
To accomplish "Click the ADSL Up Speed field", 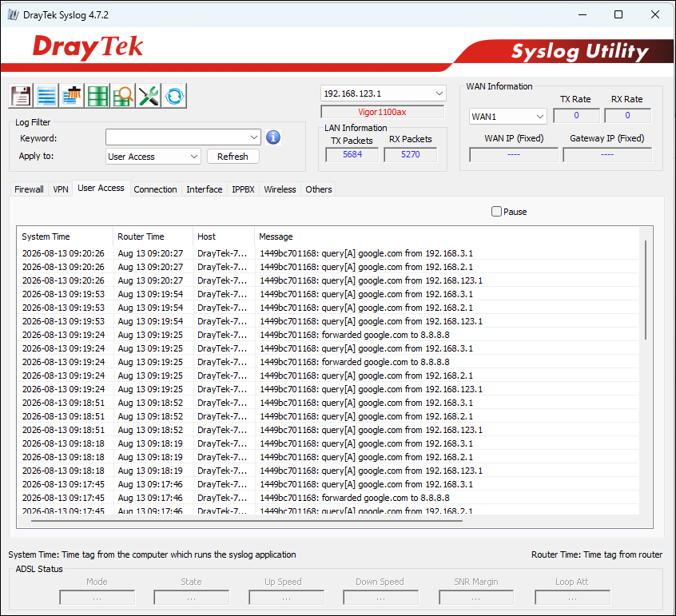I will pyautogui.click(x=286, y=598).
